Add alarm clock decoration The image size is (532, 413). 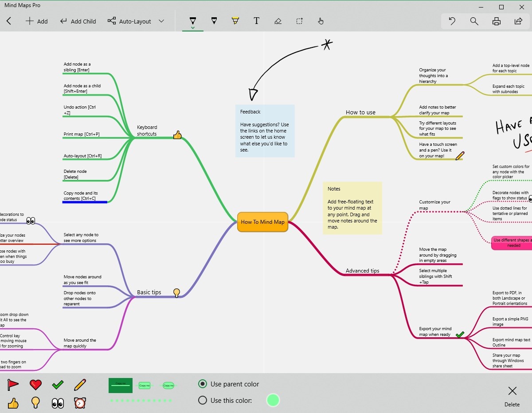[x=80, y=403]
